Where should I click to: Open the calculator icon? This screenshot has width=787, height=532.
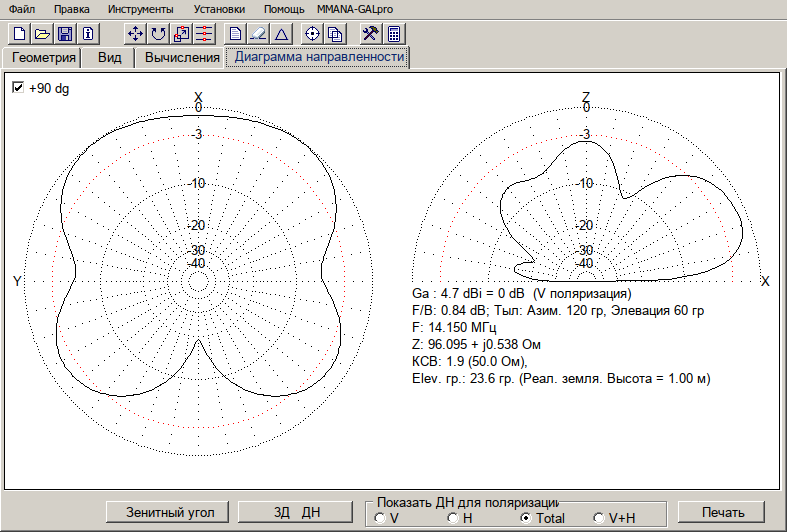tap(394, 33)
